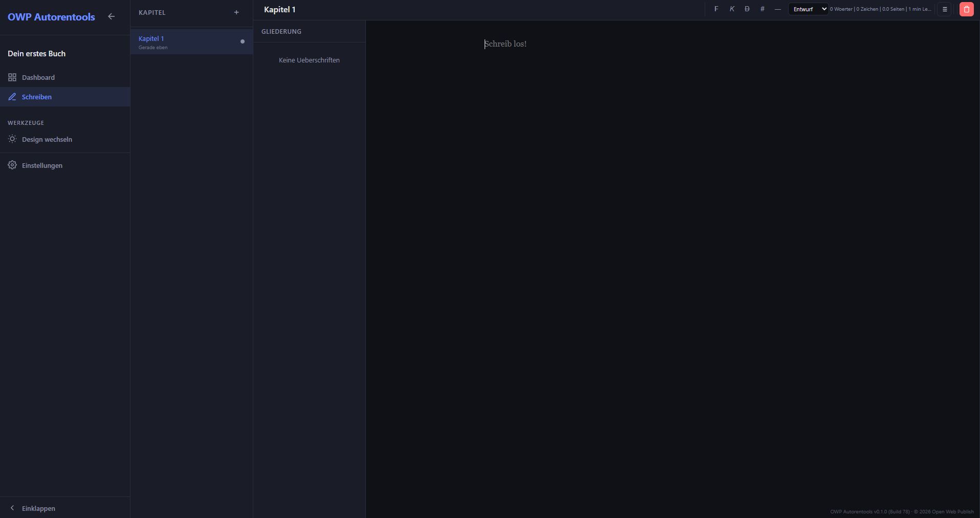Click status dot next to Kapitel 1
Screen dimensions: 980x518
coord(243,41)
